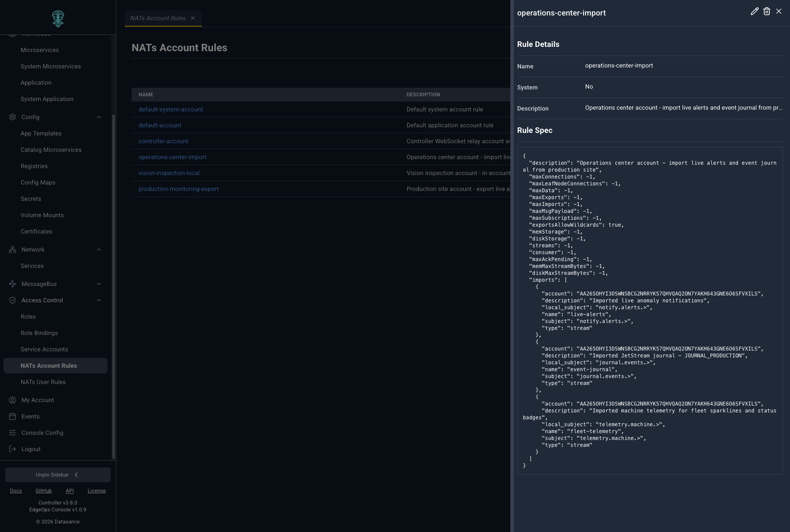This screenshot has width=790, height=532.
Task: Click the MessageBus icon in sidebar
Action: tap(12, 284)
